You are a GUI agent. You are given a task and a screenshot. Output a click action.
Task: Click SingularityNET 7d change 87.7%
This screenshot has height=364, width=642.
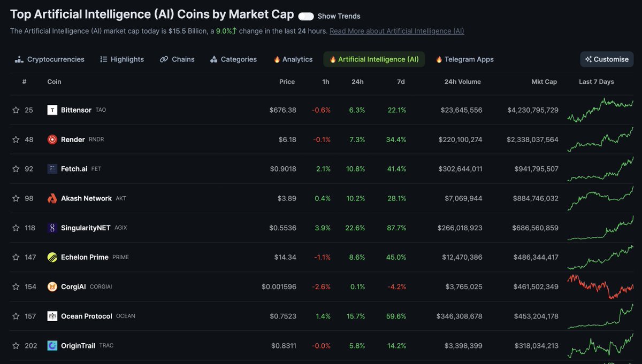(x=396, y=228)
